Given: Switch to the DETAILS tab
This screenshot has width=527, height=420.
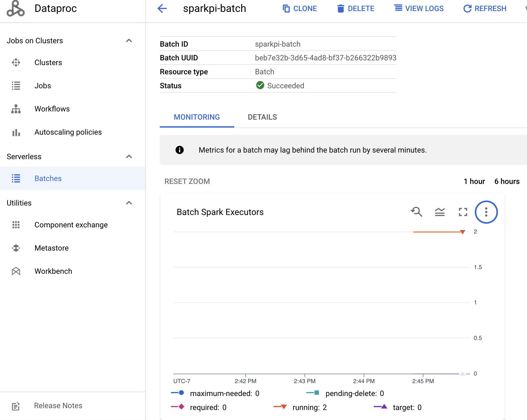Looking at the screenshot, I should point(262,117).
